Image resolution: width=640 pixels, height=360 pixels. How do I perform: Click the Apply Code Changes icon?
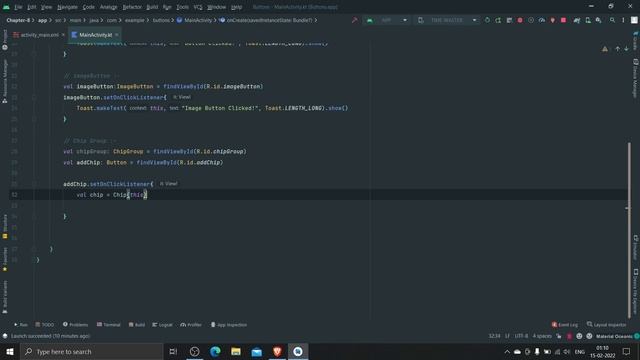coord(509,20)
